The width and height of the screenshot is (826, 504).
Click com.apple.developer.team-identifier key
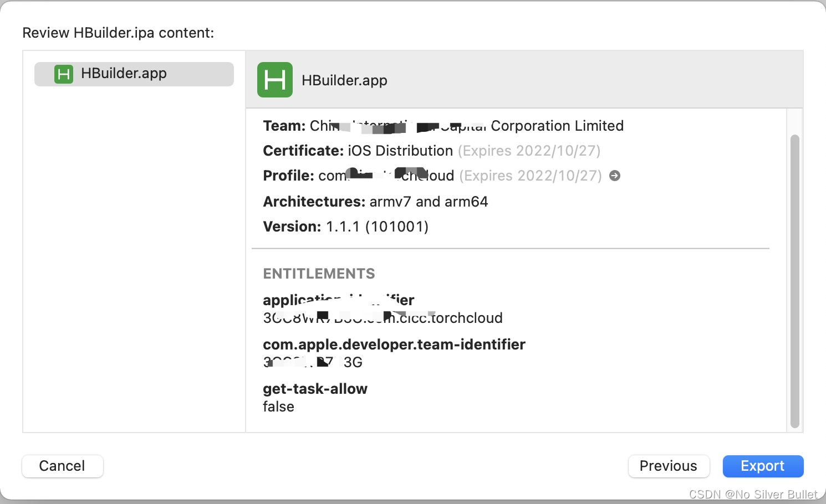[394, 344]
